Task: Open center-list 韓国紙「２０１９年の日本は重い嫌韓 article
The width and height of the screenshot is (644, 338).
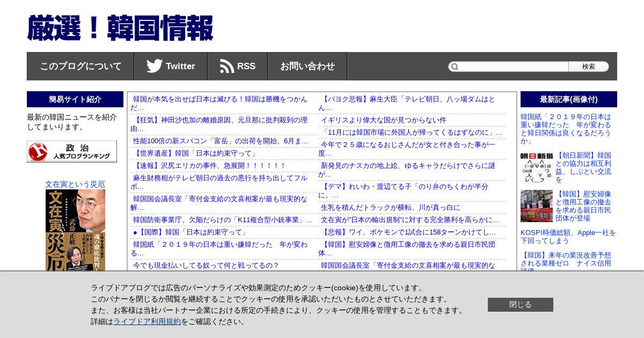Action: [220, 248]
